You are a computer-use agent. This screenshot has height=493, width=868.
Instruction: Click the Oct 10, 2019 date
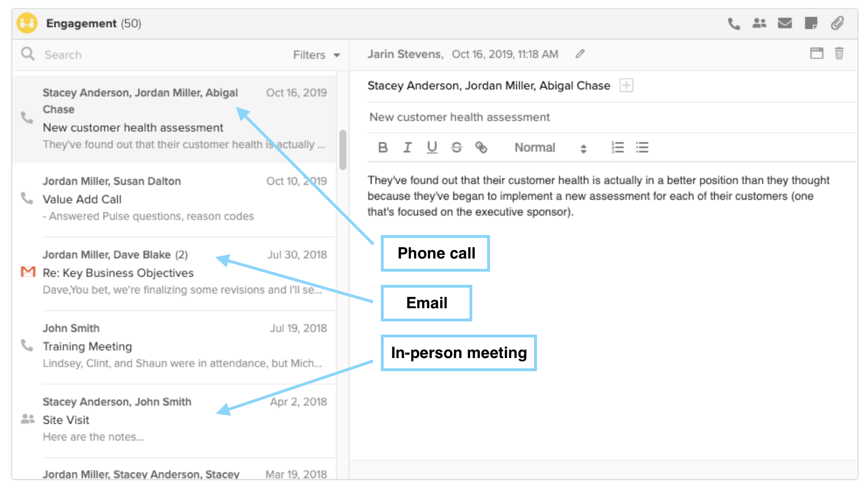[297, 181]
